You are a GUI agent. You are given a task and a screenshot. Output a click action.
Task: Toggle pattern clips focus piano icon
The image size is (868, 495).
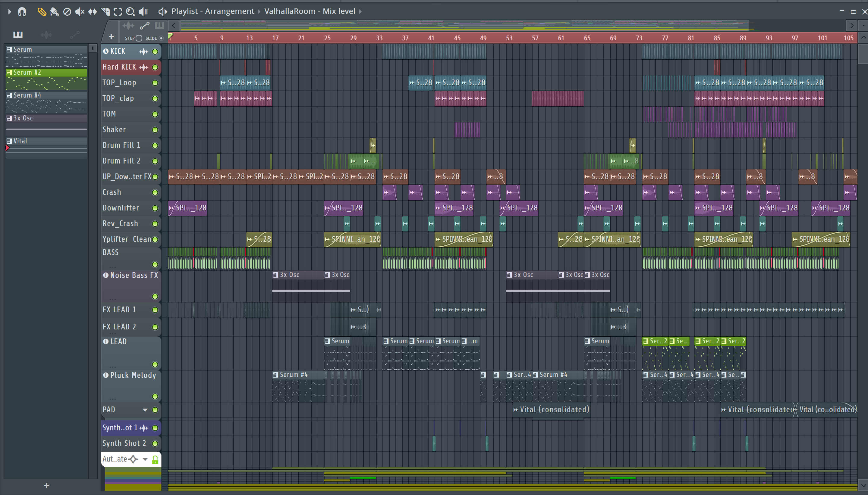click(x=159, y=26)
